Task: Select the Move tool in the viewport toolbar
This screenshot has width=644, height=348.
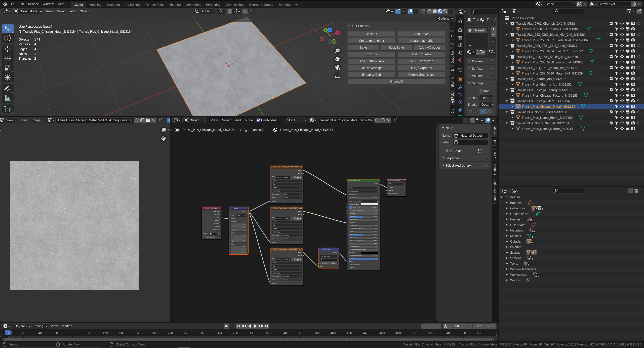Action: (x=8, y=49)
